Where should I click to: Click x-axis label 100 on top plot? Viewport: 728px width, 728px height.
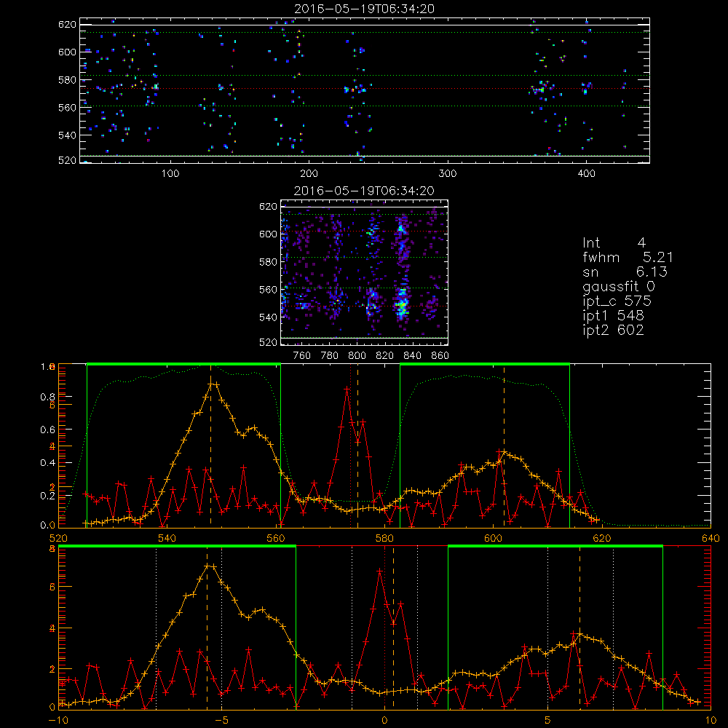[x=170, y=174]
